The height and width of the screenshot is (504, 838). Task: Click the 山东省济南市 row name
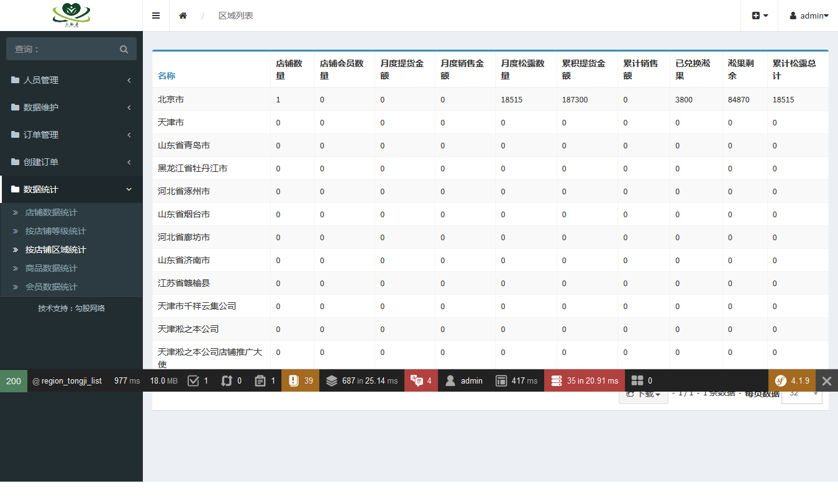184,260
